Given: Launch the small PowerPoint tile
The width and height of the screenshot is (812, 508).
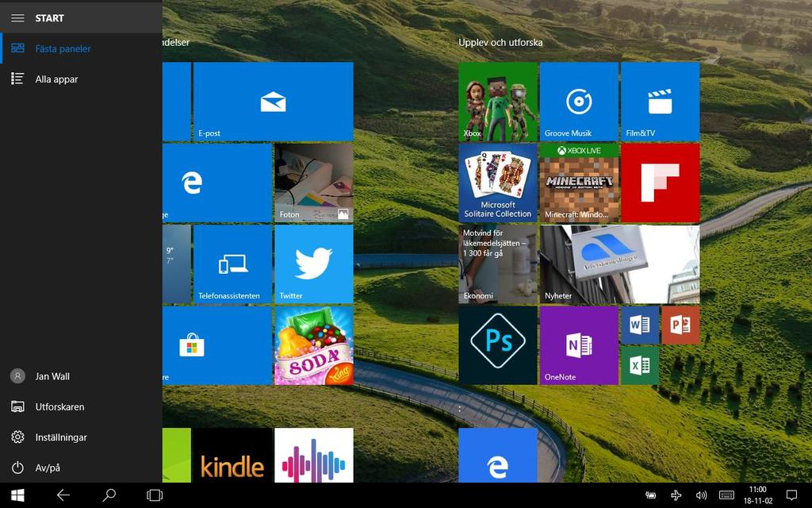Looking at the screenshot, I should click(680, 325).
